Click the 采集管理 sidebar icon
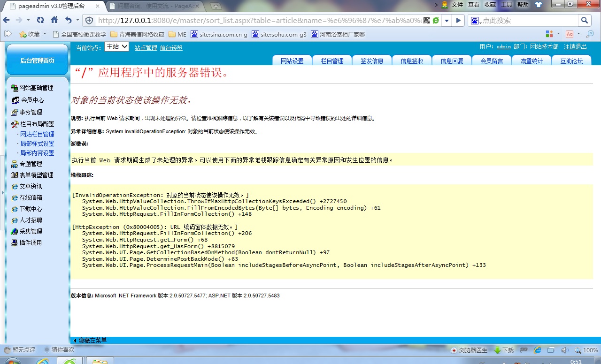601x364 pixels. click(15, 231)
